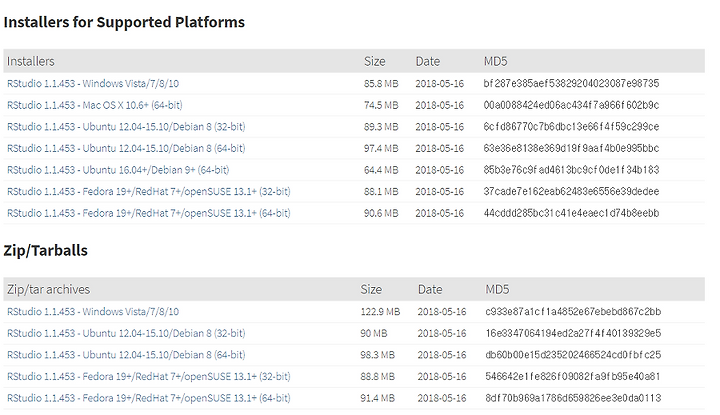Click the Windows zip archive MD5 checksum
Image resolution: width=720 pixels, height=415 pixels.
pyautogui.click(x=573, y=312)
